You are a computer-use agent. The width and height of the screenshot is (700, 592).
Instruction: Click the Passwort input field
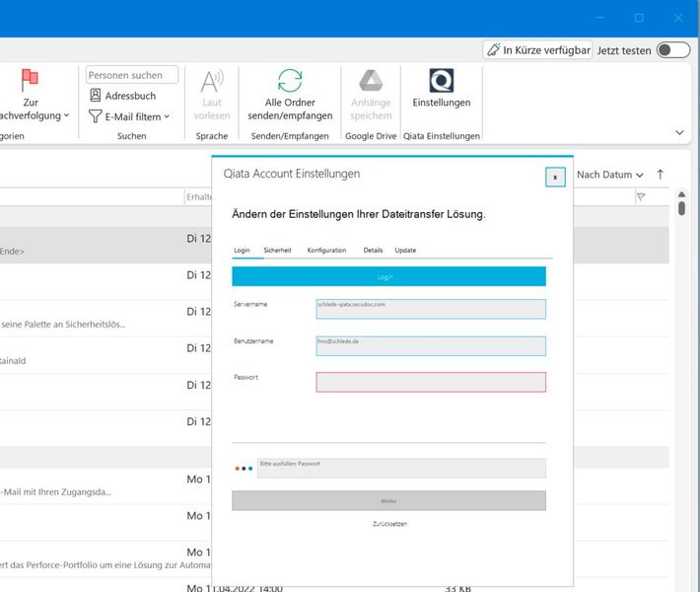[431, 382]
